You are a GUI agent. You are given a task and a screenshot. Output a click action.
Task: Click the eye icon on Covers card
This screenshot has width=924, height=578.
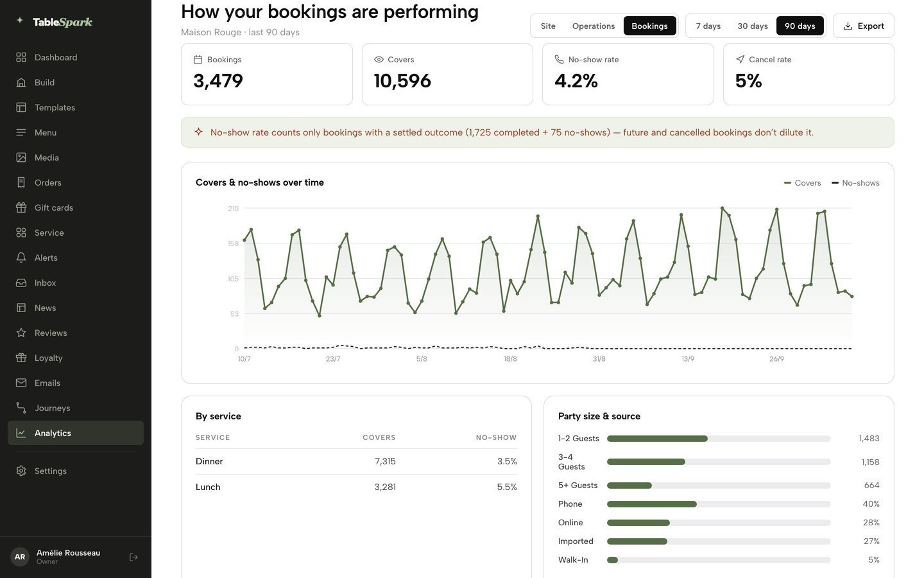[x=379, y=60]
